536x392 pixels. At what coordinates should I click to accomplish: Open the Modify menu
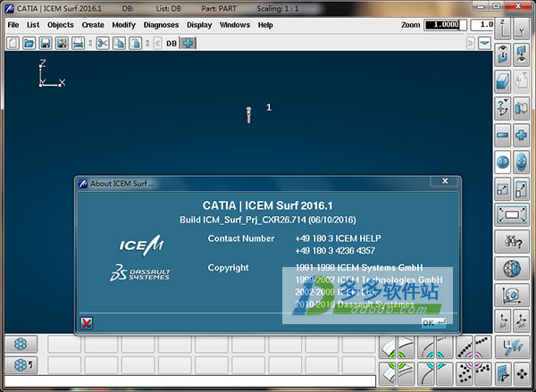(124, 25)
